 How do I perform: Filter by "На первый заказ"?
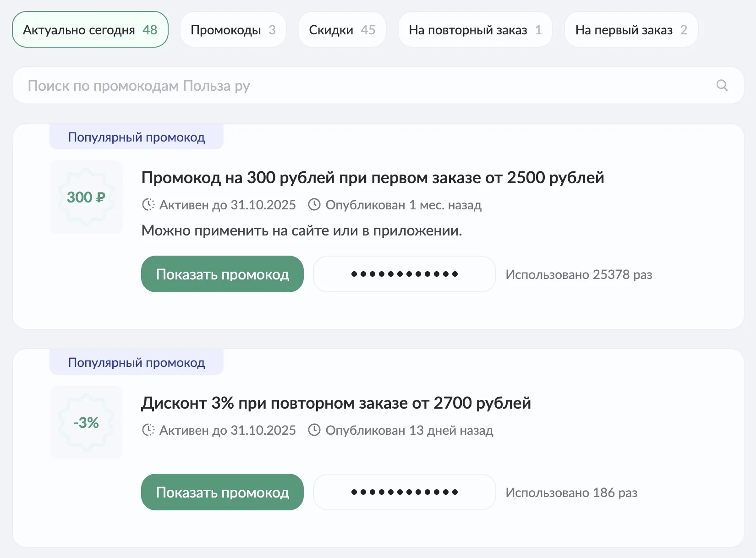(631, 30)
